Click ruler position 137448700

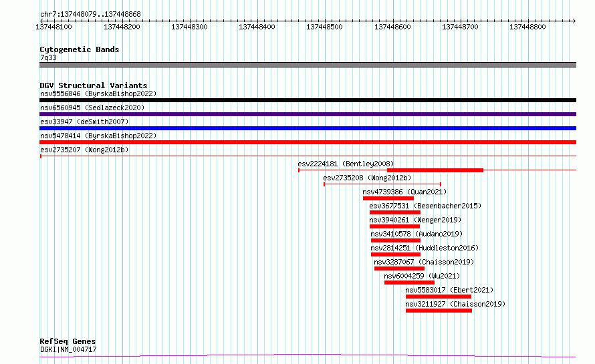pyautogui.click(x=461, y=27)
